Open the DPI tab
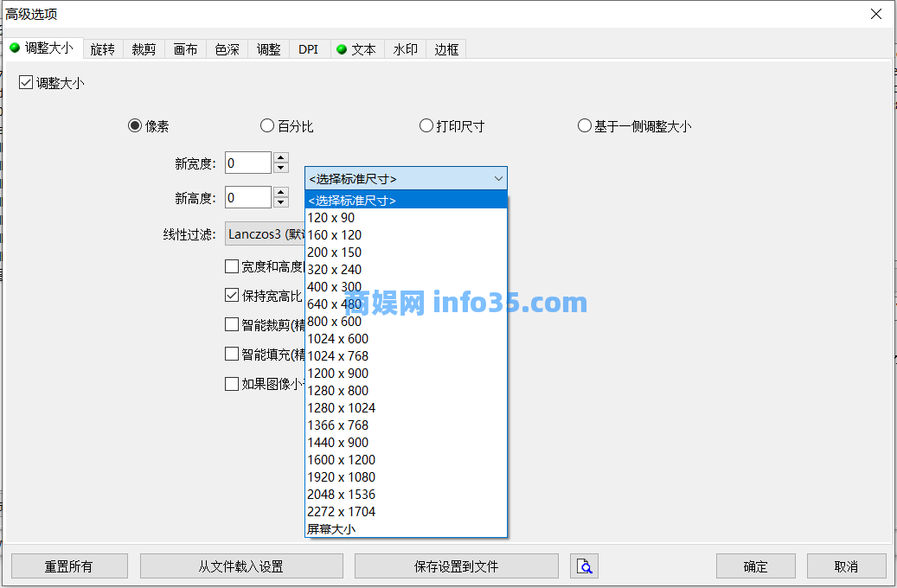Image resolution: width=897 pixels, height=588 pixels. click(x=309, y=49)
